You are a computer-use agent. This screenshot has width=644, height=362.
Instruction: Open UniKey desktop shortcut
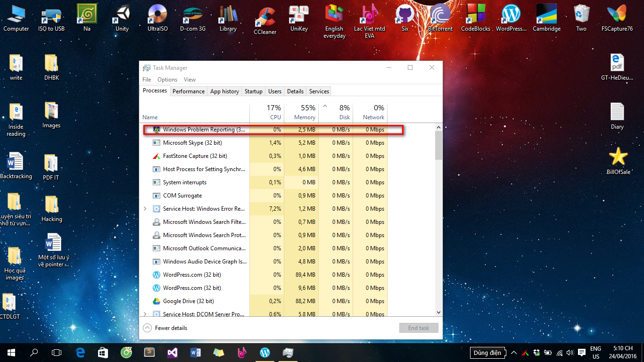[299, 18]
